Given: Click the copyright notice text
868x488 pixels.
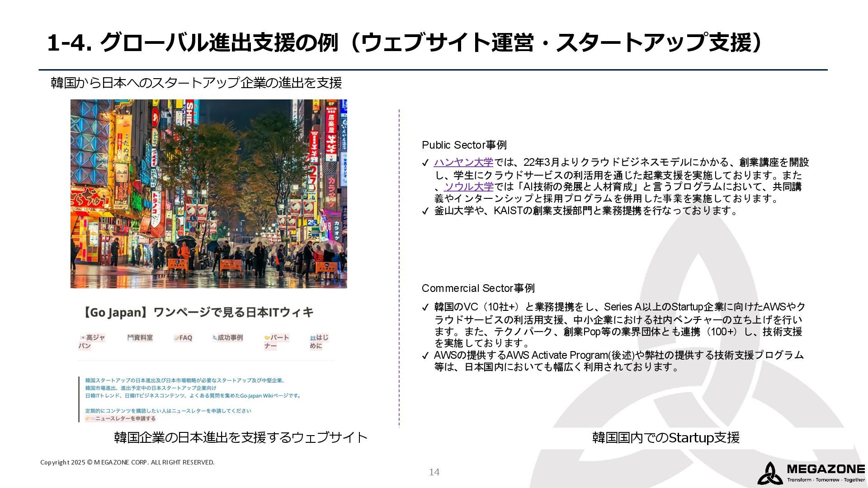Looking at the screenshot, I should coord(127,462).
